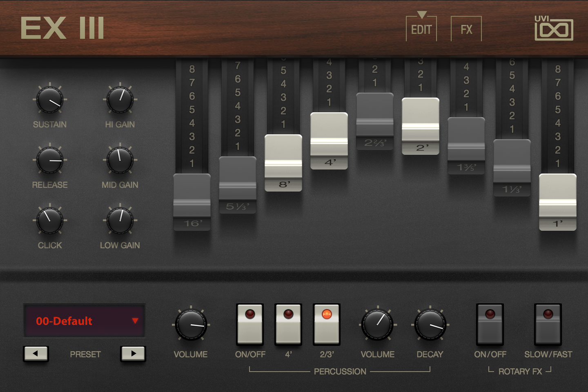Toggle percussion 4' switch

coord(288,325)
